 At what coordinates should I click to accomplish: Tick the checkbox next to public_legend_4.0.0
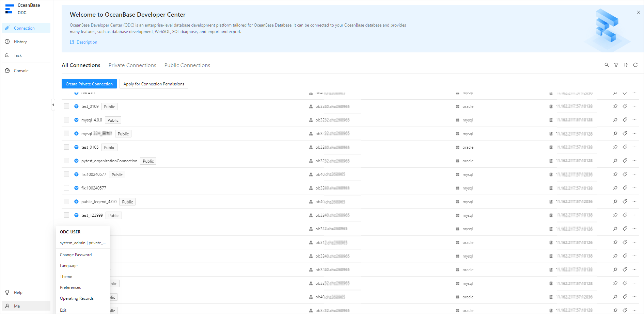66,202
